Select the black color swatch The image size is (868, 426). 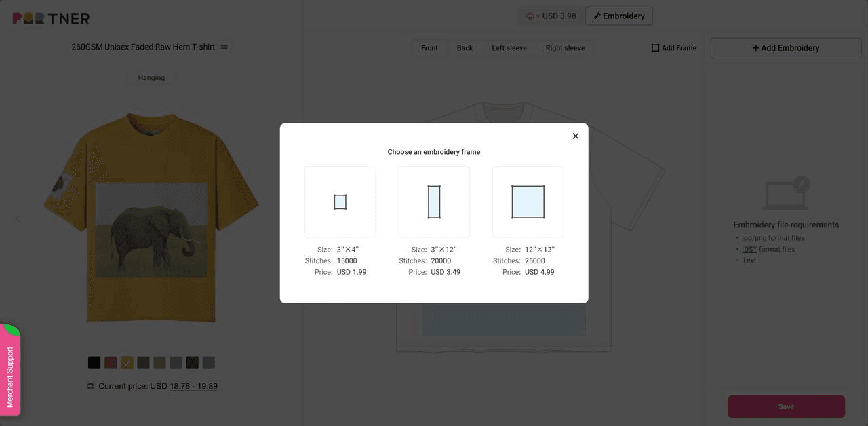point(94,363)
